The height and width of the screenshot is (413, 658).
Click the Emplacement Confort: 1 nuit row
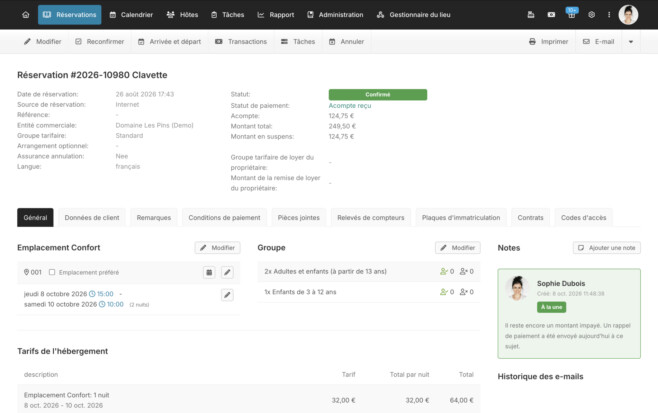click(x=248, y=400)
